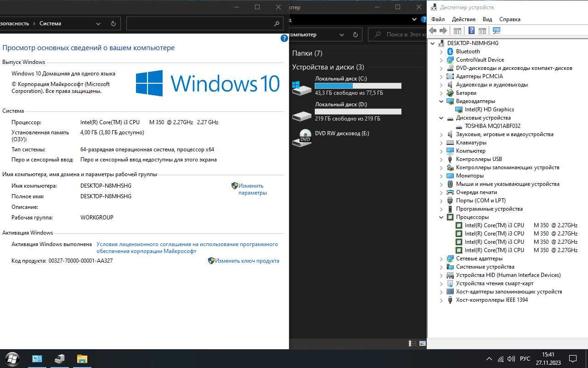Image resolution: width=588 pixels, height=368 pixels.
Task: Switch Explorer to details view icon
Action: point(413,343)
